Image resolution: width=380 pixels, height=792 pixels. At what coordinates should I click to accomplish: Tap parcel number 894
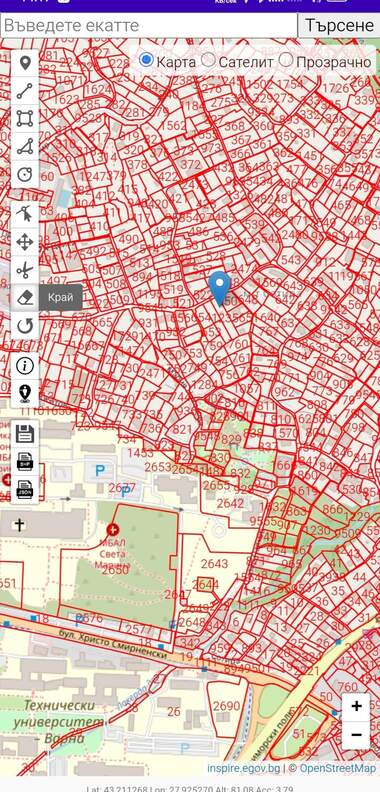pos(141,276)
